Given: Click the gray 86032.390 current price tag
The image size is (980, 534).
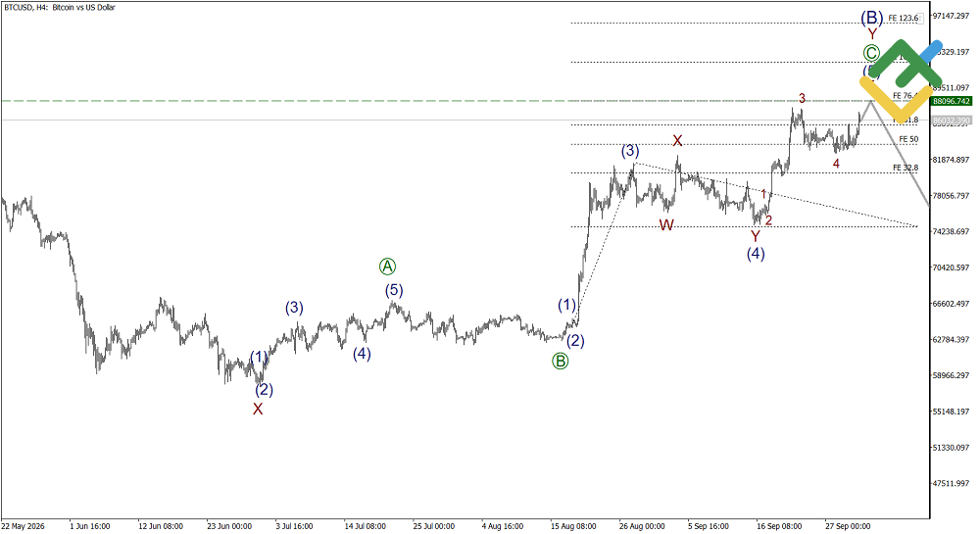Looking at the screenshot, I should coord(952,121).
